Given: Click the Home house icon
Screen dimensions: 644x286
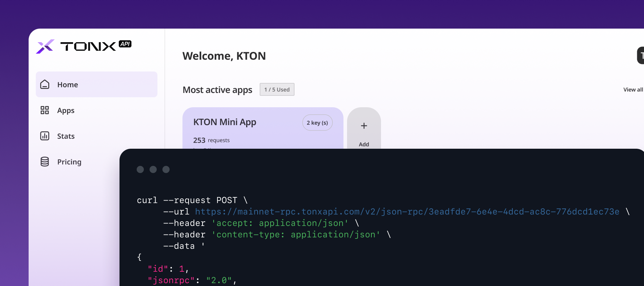Looking at the screenshot, I should coord(45,84).
